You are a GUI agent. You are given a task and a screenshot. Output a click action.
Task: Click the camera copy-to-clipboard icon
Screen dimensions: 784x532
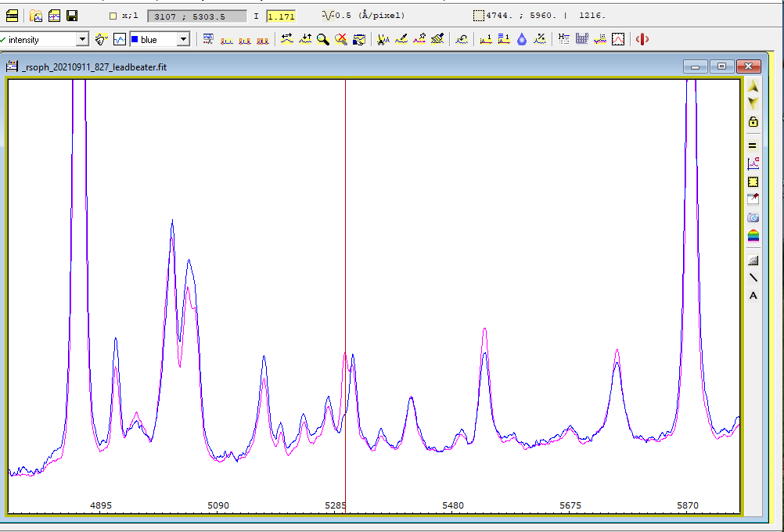tap(753, 219)
